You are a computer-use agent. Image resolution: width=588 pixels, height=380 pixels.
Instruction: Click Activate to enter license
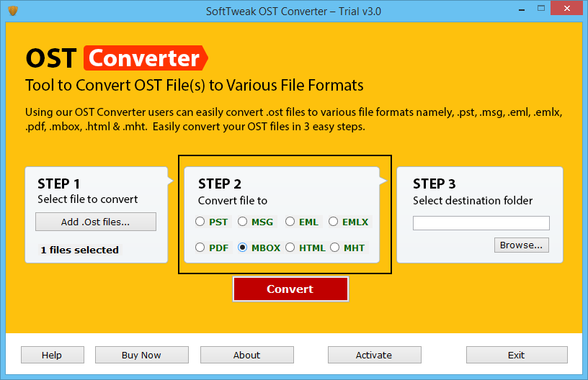(374, 355)
